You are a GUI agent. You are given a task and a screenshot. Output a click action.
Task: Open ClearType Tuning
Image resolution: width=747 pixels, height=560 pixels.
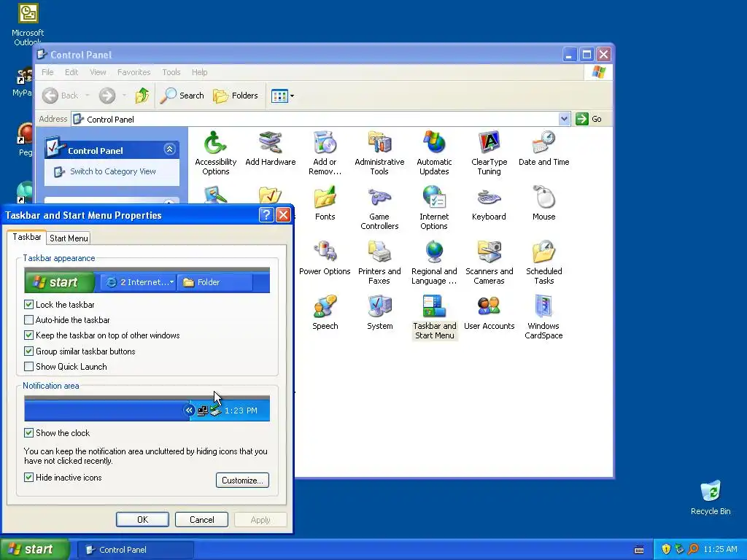pos(489,153)
